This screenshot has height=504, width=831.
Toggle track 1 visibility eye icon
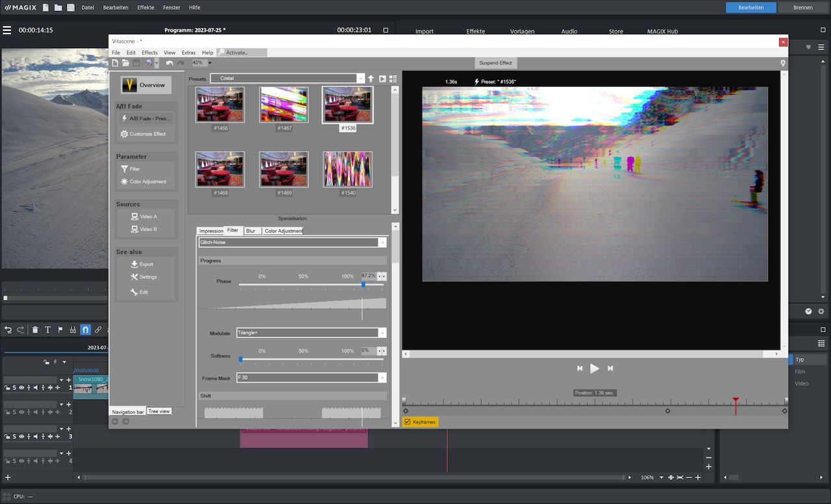(21, 387)
